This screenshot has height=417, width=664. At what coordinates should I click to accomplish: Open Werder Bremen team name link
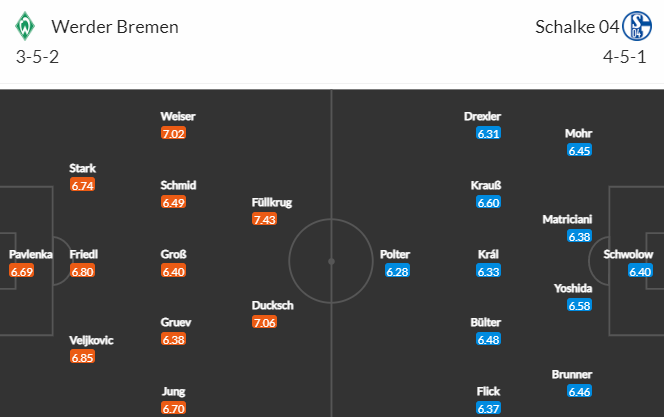tap(115, 27)
